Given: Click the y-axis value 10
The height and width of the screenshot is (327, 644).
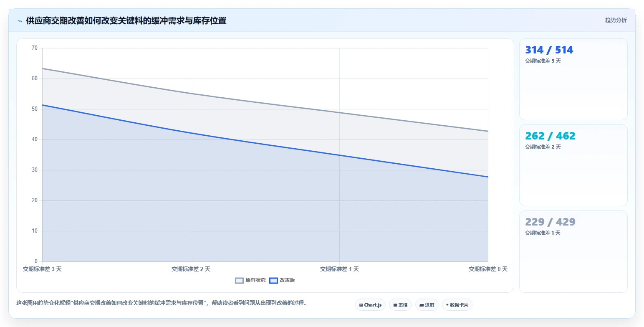Looking at the screenshot, I should tap(35, 231).
